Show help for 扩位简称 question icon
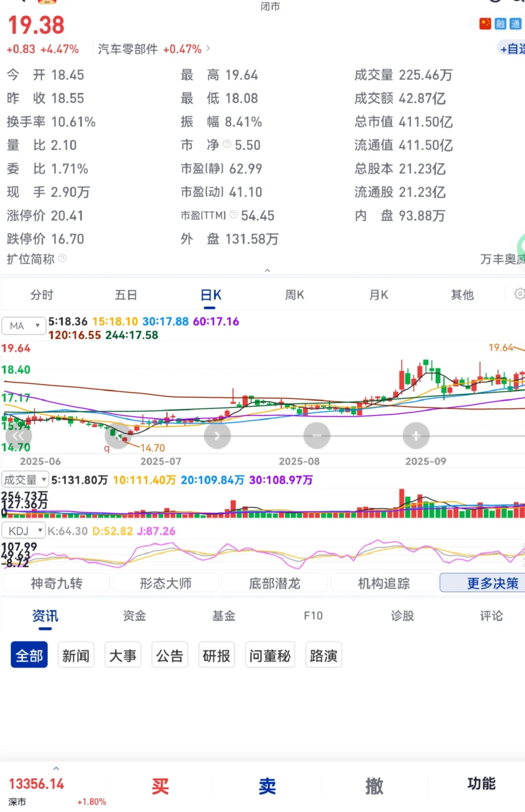 pos(62,258)
